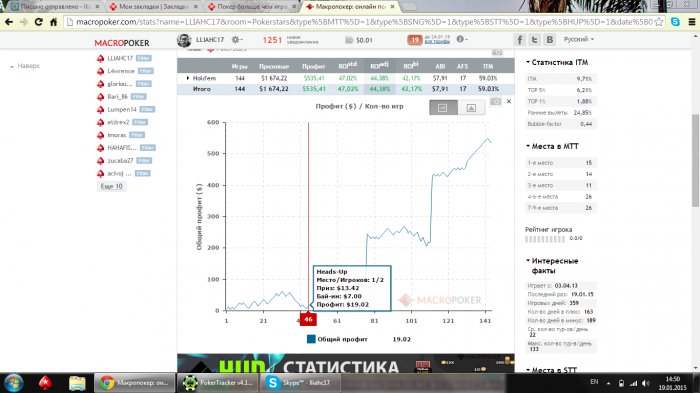Click the Twitter share icon
The height and width of the screenshot is (393, 700).
(534, 40)
